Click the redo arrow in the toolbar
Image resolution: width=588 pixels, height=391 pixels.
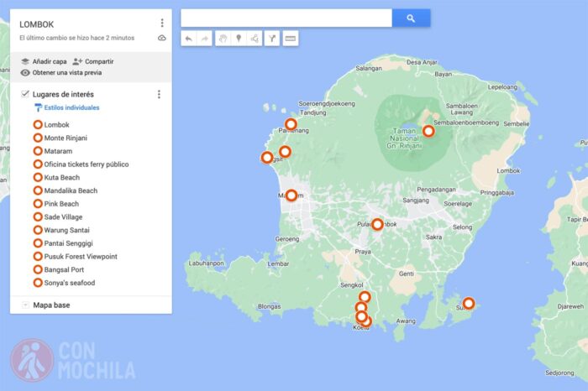pyautogui.click(x=204, y=39)
